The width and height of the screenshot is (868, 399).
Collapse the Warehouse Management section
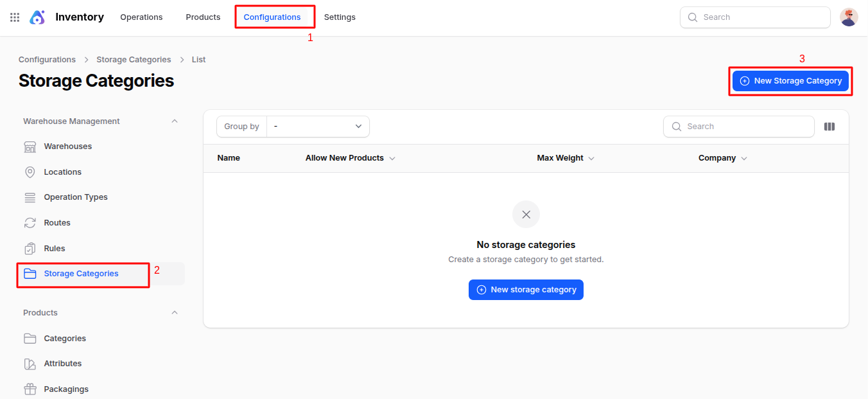pos(174,121)
